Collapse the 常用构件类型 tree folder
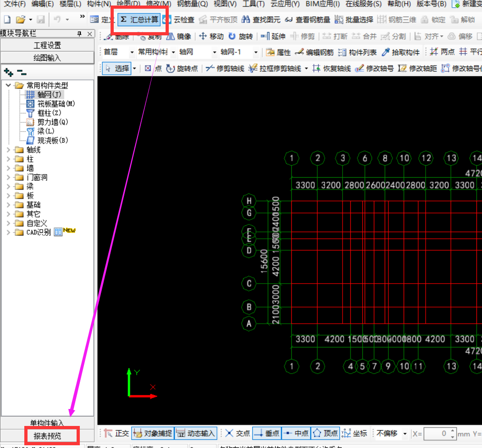This screenshot has width=482, height=448. click(x=8, y=85)
